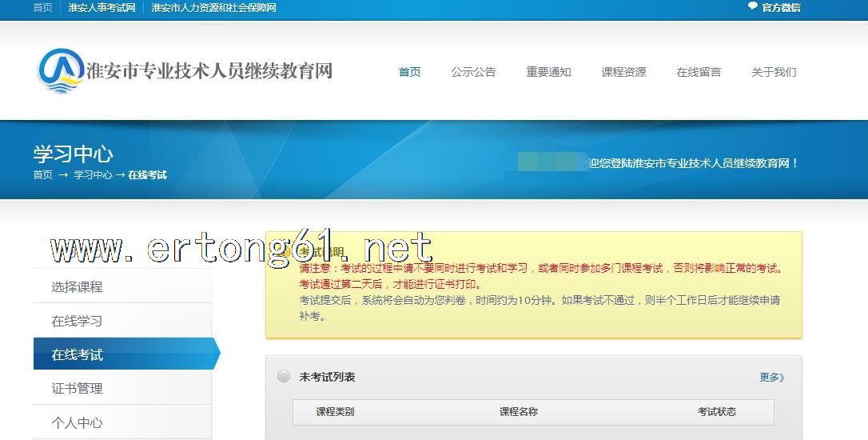Open 公示公告 navigation item
Screen dimensions: 868x440
[473, 72]
